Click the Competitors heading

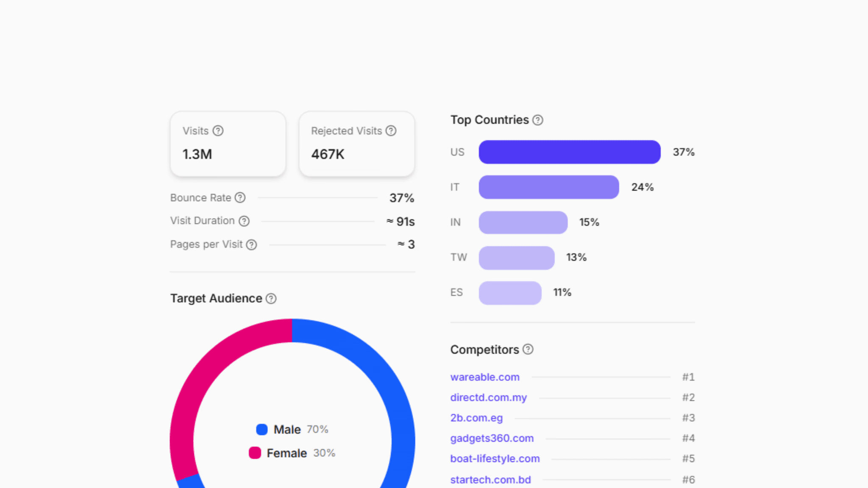(x=484, y=350)
